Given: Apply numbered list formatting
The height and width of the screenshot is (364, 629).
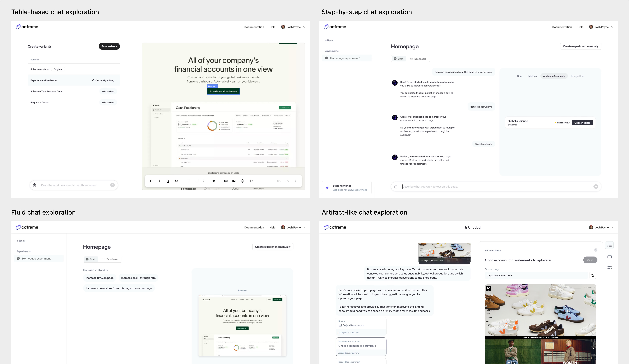Looking at the screenshot, I should (x=205, y=181).
